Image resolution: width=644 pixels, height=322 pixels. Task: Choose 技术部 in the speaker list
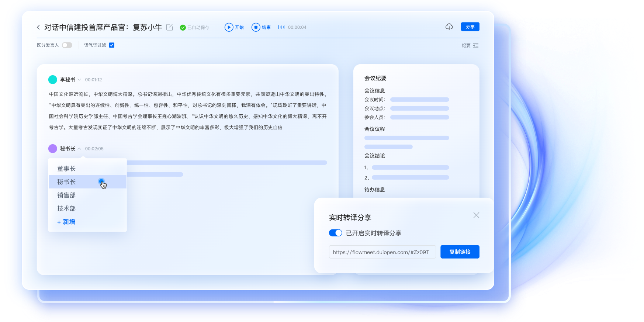[66, 208]
